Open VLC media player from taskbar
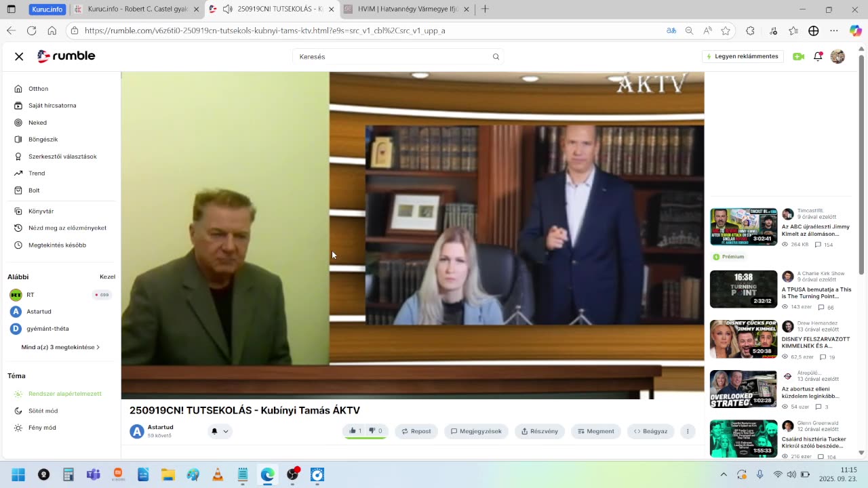 point(218,474)
